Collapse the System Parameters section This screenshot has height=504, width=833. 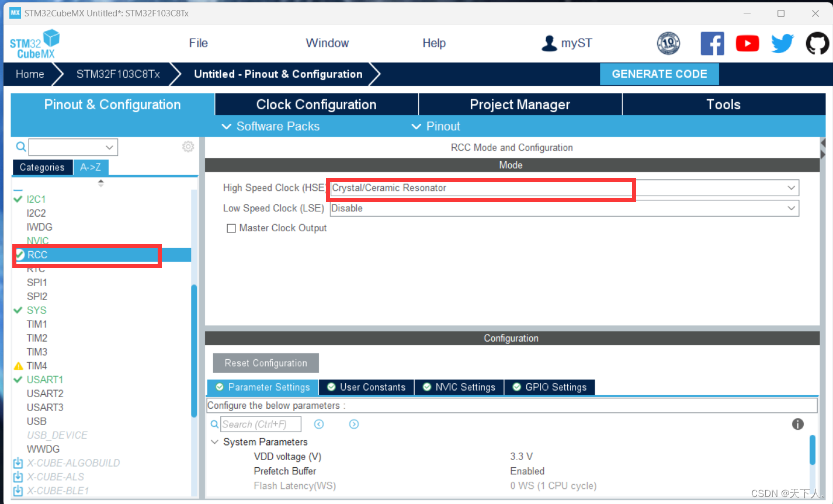coord(215,442)
